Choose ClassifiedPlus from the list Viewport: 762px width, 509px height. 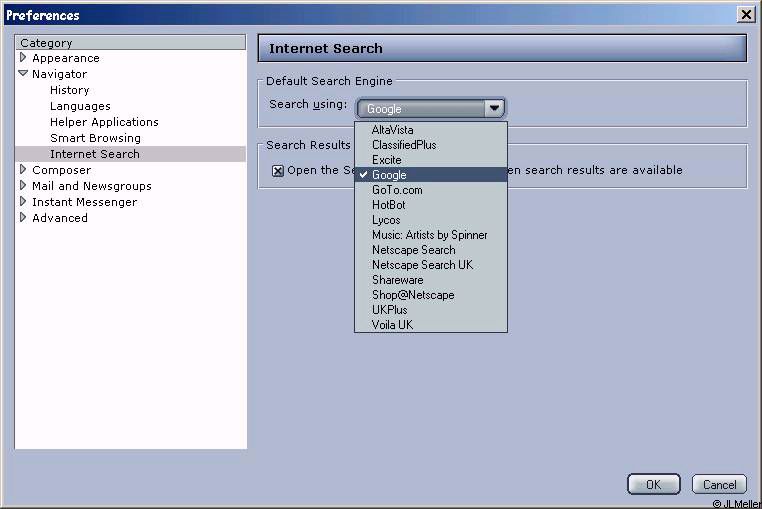[x=431, y=145]
